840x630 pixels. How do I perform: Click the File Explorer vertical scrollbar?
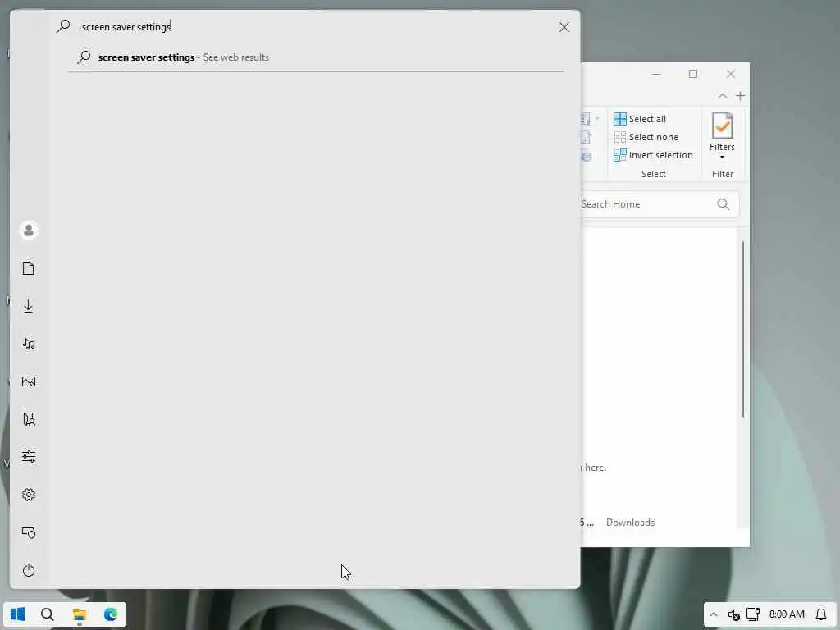click(743, 329)
